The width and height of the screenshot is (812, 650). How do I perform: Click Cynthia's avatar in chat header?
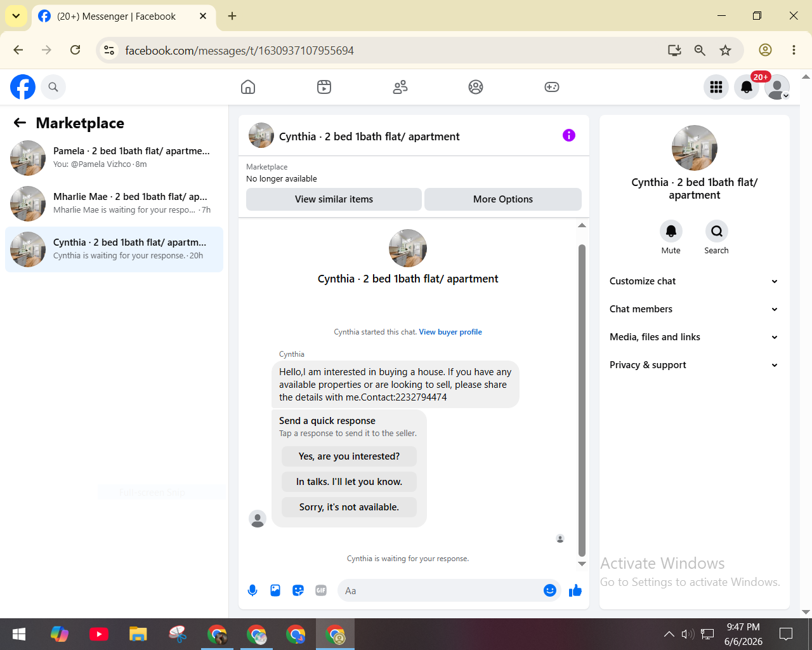pos(261,135)
